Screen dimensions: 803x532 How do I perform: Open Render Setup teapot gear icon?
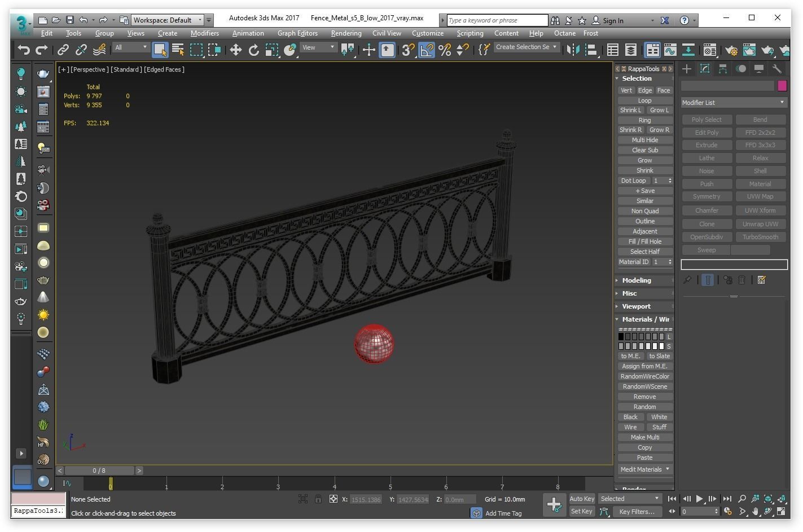tap(731, 50)
